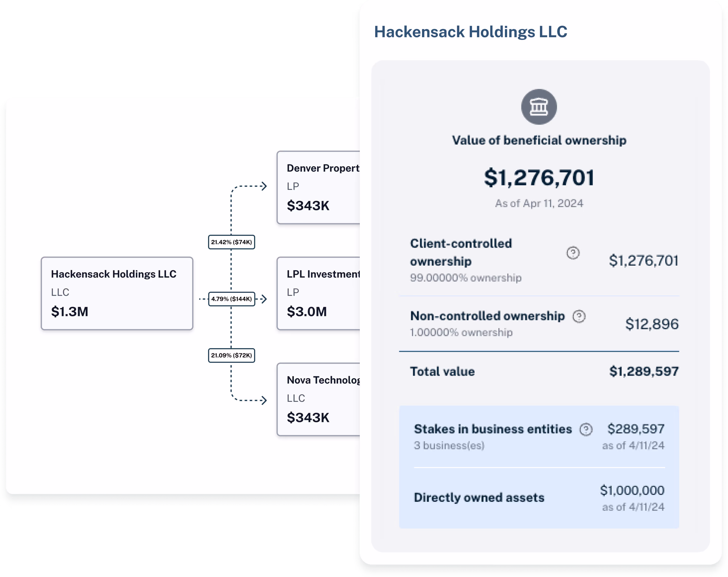728x577 pixels.
Task: Select the 21.09% ($72K) ownership label
Action: (231, 355)
